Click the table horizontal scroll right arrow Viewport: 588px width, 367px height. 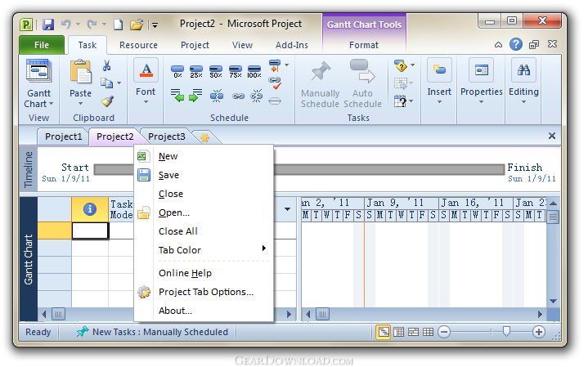290,314
